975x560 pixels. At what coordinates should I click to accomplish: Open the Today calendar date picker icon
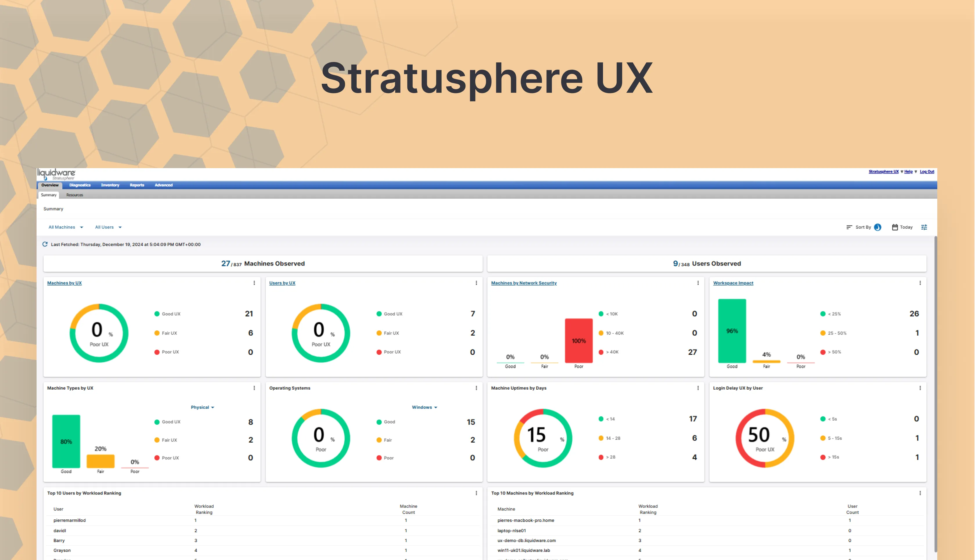click(895, 227)
